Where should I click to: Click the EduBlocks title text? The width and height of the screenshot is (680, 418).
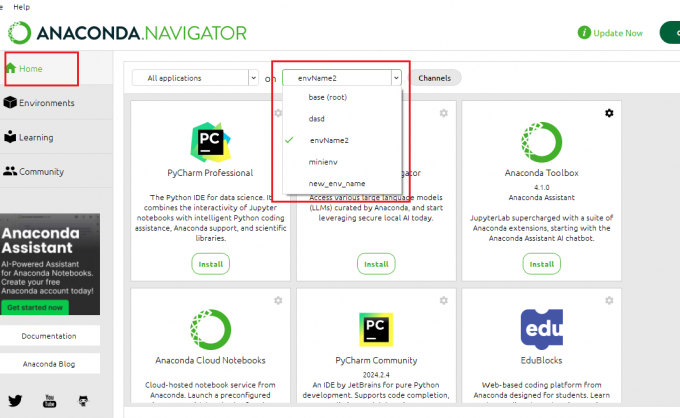point(541,360)
